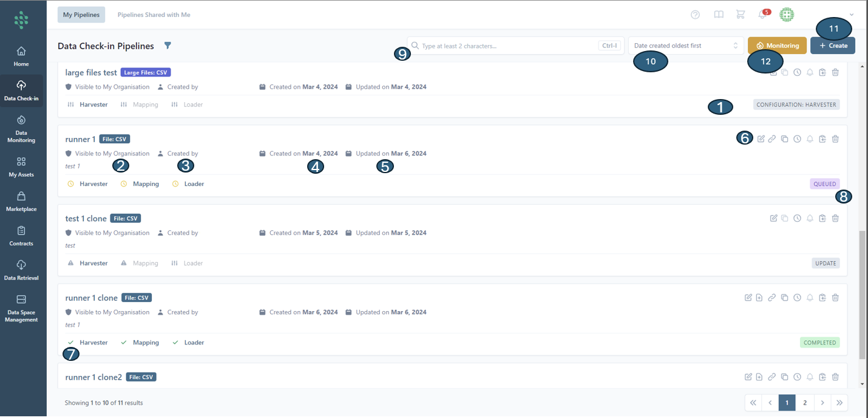Open the notifications bell with 5 badge
868x418 pixels.
pos(762,15)
